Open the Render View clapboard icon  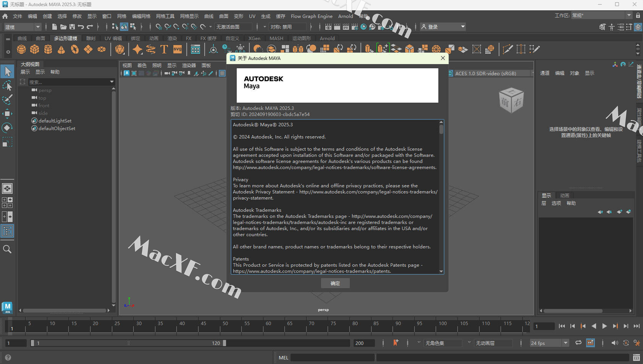coord(328,27)
